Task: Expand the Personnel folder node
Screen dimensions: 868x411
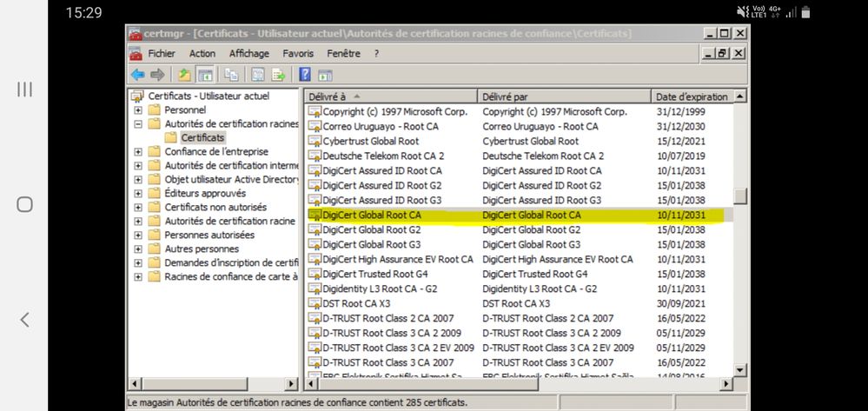Action: [x=138, y=110]
